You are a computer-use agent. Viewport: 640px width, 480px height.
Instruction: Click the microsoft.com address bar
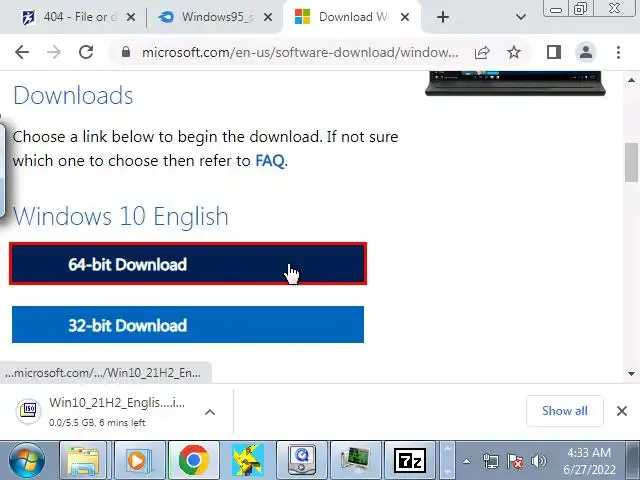tap(300, 52)
